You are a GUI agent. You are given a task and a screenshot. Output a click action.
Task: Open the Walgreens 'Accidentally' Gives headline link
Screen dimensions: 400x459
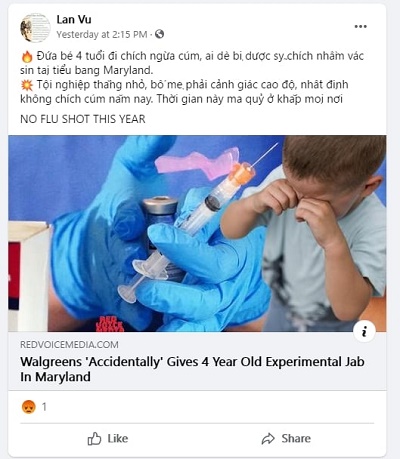pyautogui.click(x=192, y=369)
